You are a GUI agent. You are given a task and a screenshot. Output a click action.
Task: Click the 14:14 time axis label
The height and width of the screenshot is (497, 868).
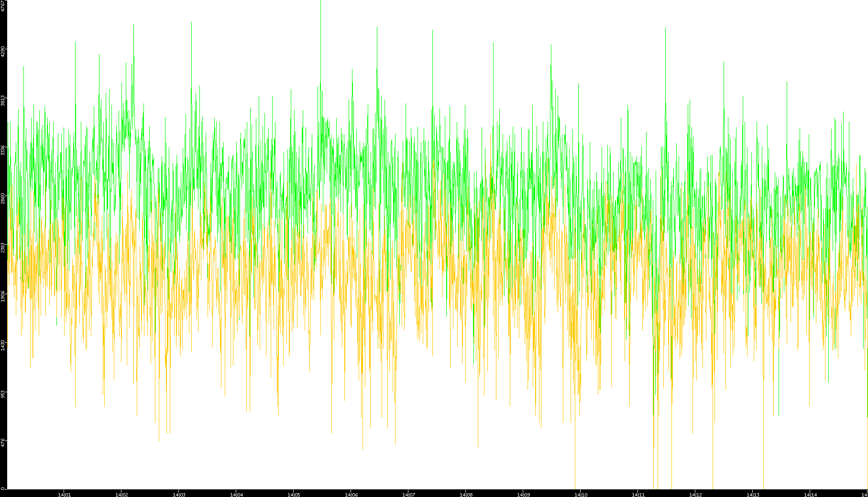810,494
